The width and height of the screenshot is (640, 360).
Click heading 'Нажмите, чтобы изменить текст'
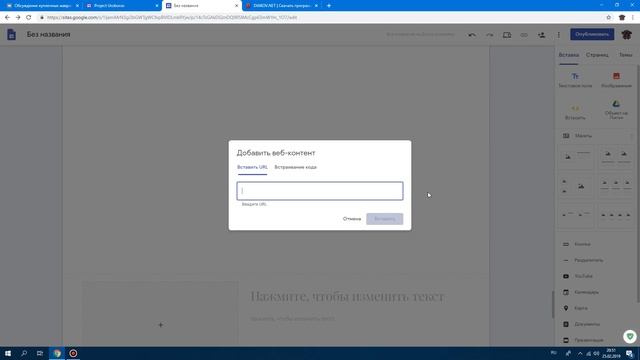[x=347, y=296]
